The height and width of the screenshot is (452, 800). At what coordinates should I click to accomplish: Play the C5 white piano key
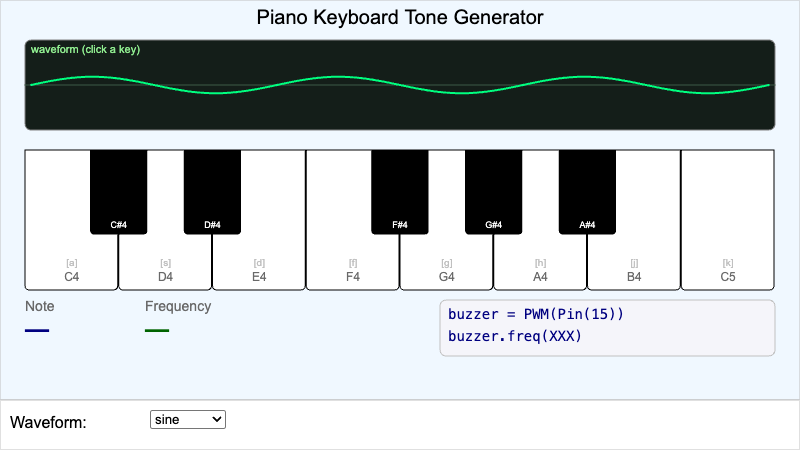728,220
